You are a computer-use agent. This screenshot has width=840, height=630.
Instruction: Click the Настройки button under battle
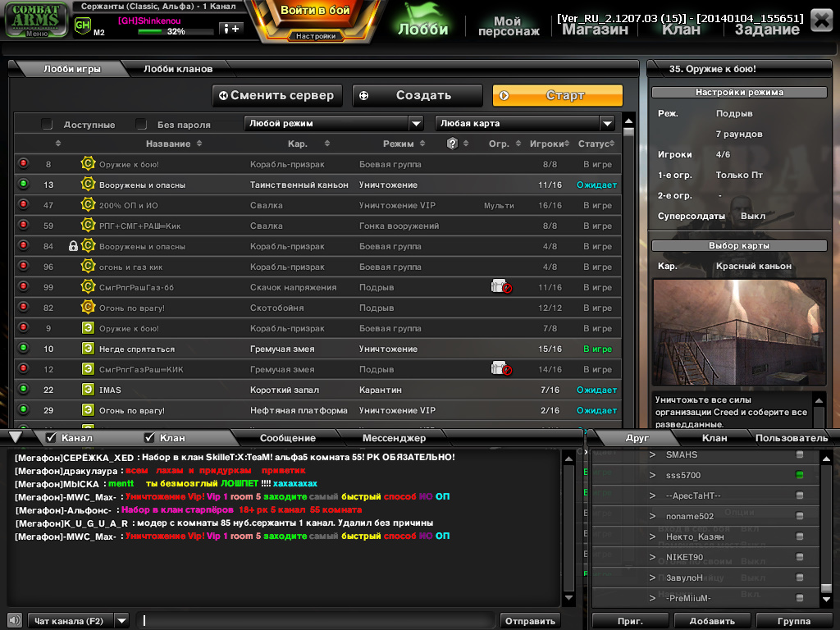tap(316, 36)
